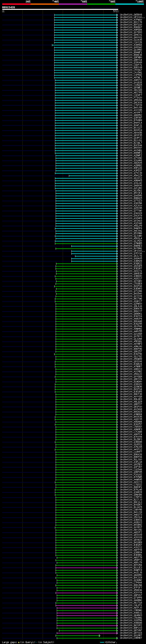Screen dimensions: 146x644
Task: Click label UniRef100_Q7EYX6
Action: [131, 254]
